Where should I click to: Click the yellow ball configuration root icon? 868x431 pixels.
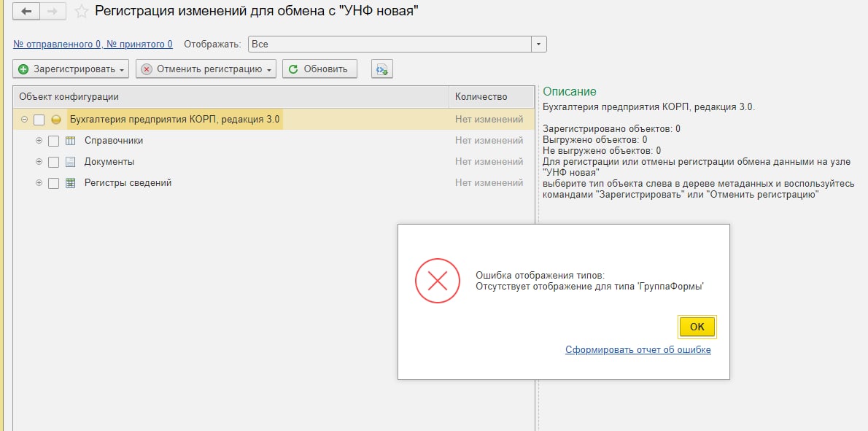56,120
